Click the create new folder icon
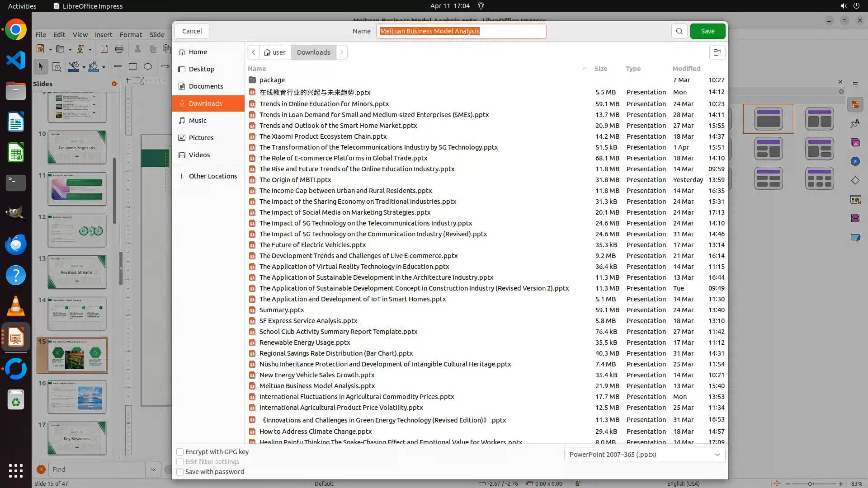Image resolution: width=868 pixels, height=488 pixels. 717,52
